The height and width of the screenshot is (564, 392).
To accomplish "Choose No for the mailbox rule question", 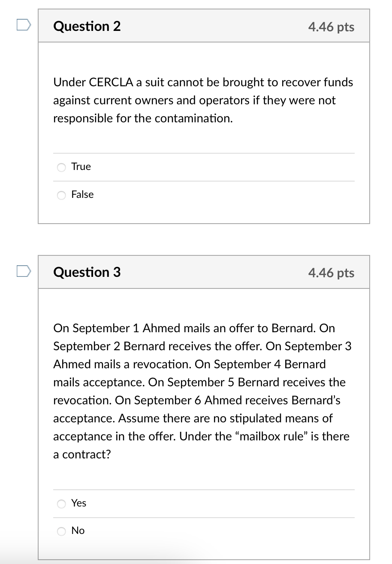I will (x=61, y=531).
